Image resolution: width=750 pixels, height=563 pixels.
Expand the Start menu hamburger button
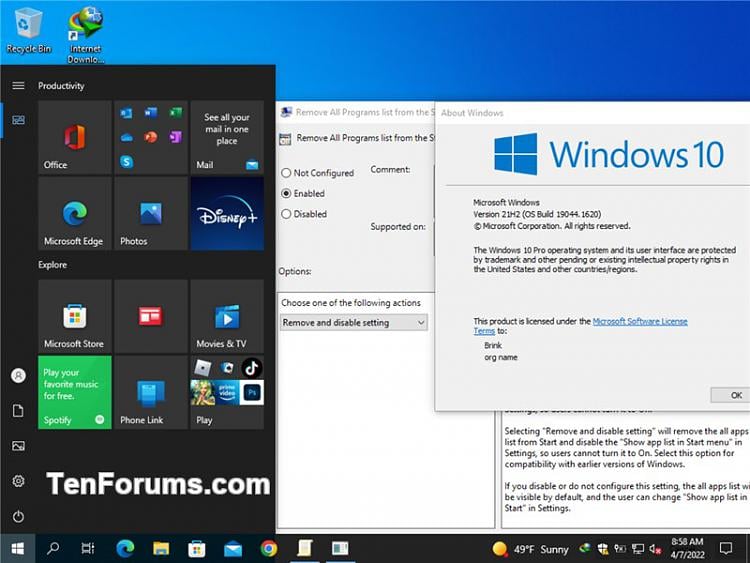tap(18, 86)
